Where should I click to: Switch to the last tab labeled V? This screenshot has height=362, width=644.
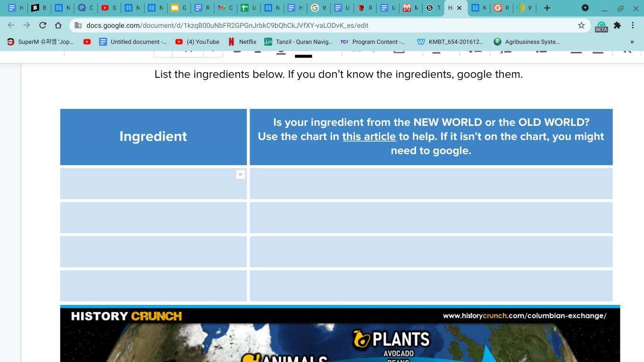(x=524, y=8)
